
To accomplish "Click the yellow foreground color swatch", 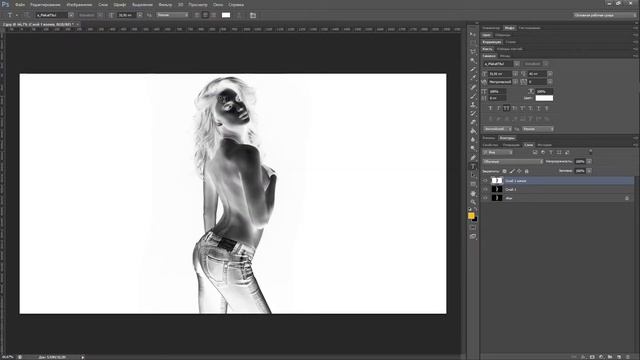I will point(471,216).
